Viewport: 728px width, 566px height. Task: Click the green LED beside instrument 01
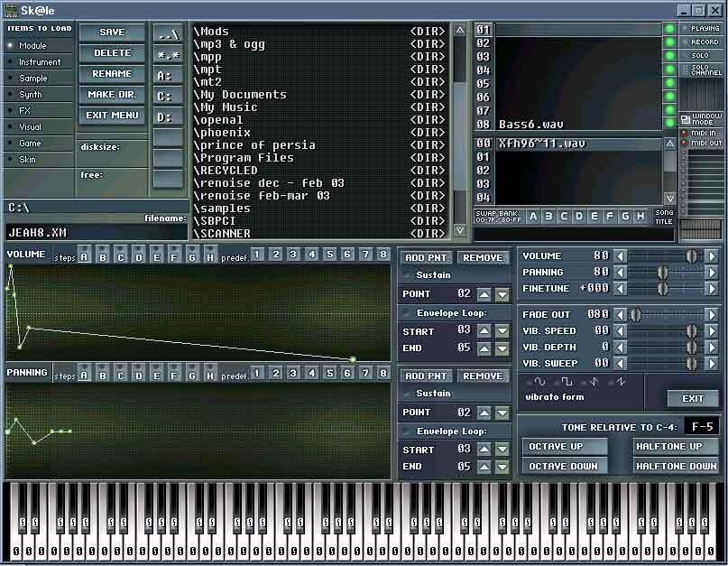669,29
